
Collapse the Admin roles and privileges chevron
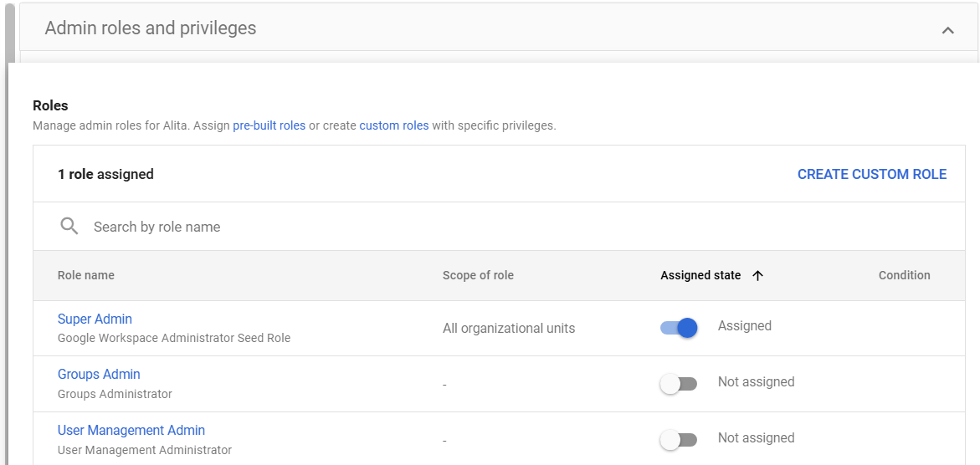947,30
